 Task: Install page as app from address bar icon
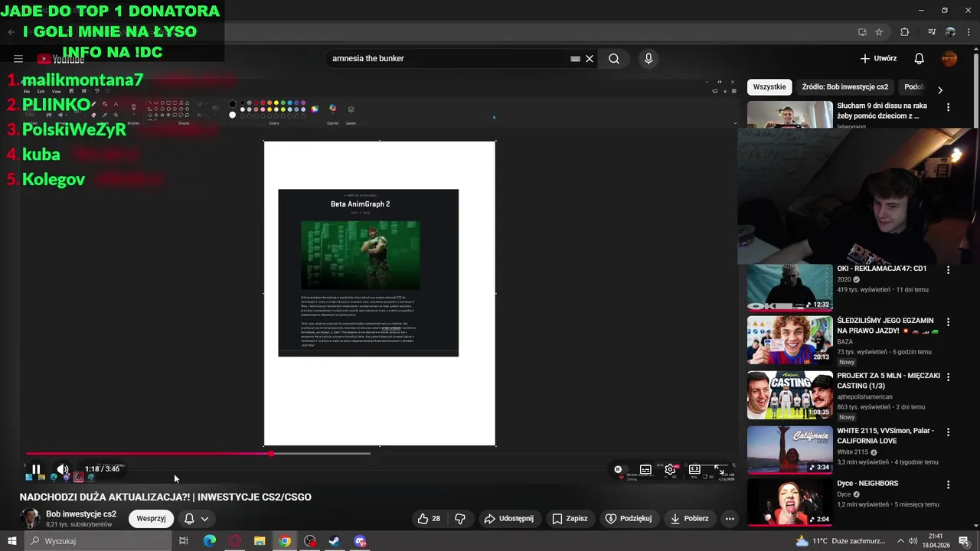pos(862,32)
